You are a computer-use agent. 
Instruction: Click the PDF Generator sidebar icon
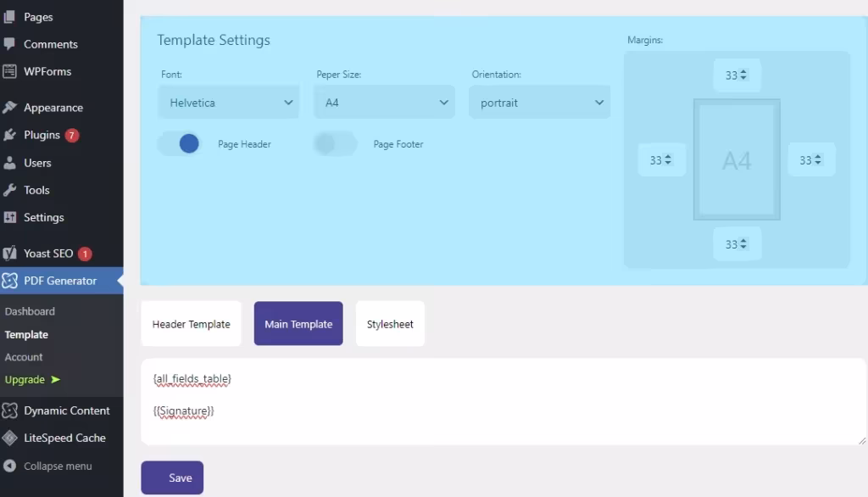pyautogui.click(x=10, y=281)
